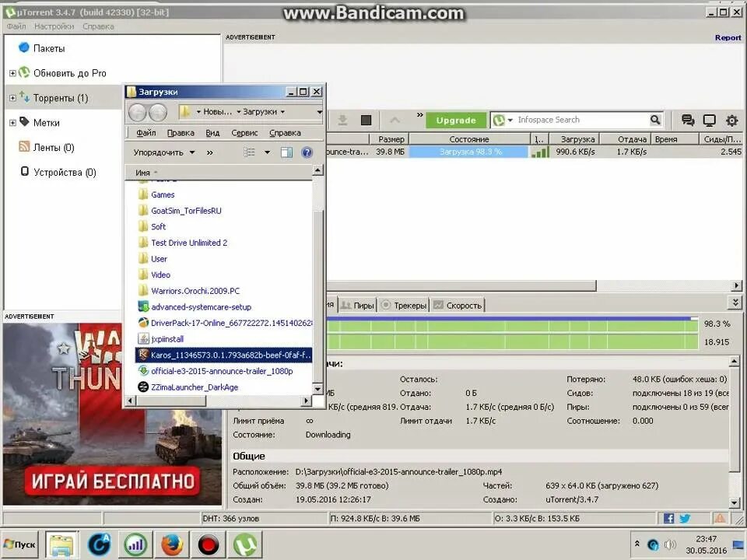The width and height of the screenshot is (747, 560).
Task: Open the Games folder
Action: 163,194
